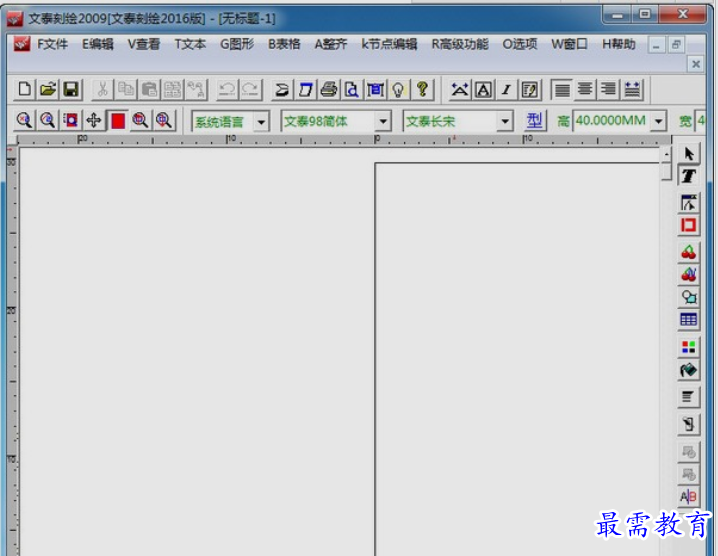Click the slanted page icon in toolbar
Image resolution: width=718 pixels, height=556 pixels.
(x=305, y=89)
